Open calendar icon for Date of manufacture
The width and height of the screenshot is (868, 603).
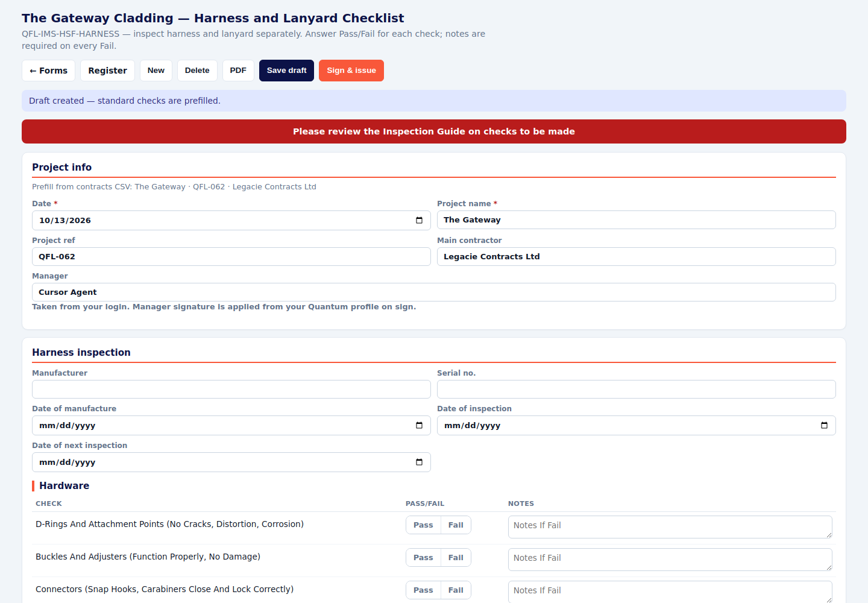coord(419,425)
